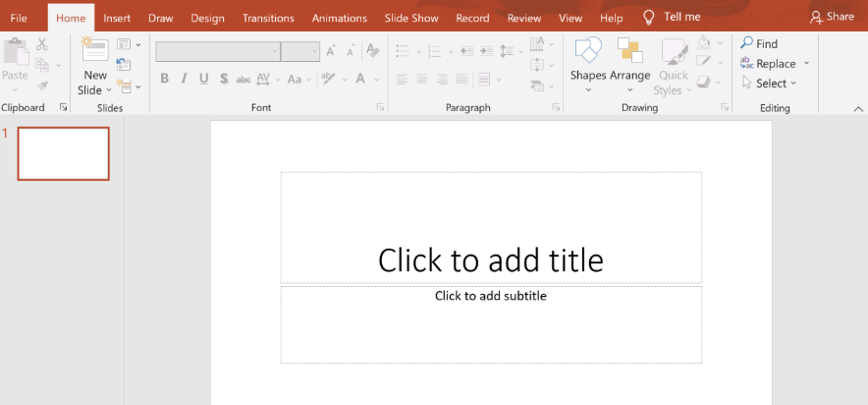Click the Decrease Font Size icon
The image size is (868, 405).
tap(351, 51)
